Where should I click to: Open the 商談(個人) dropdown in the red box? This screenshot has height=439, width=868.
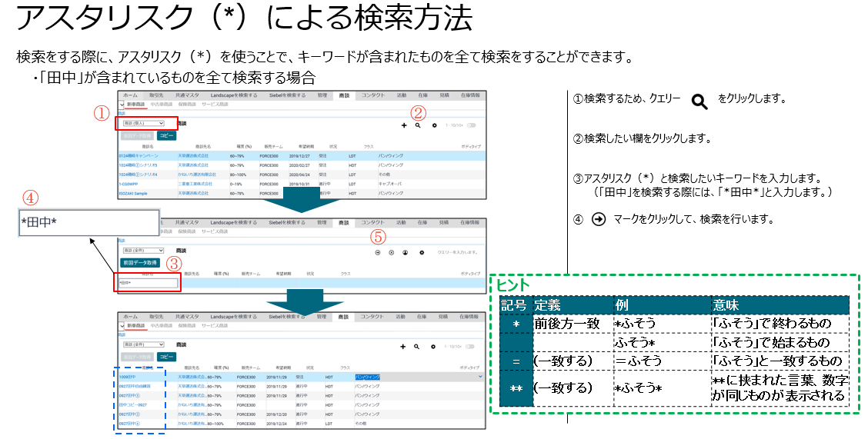(x=140, y=123)
